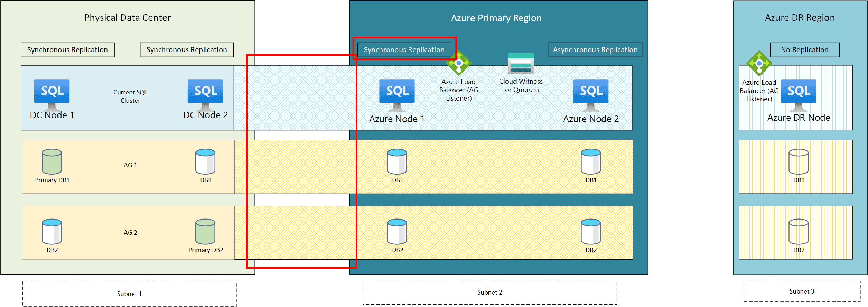This screenshot has width=868, height=307.
Task: Click the Synchronous Replication box above DC Node 2
Action: click(187, 50)
